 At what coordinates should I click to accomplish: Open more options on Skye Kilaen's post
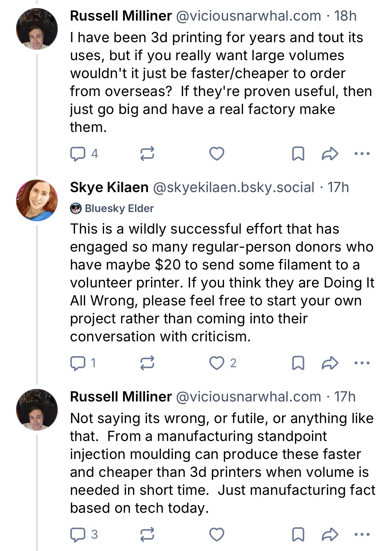362,363
